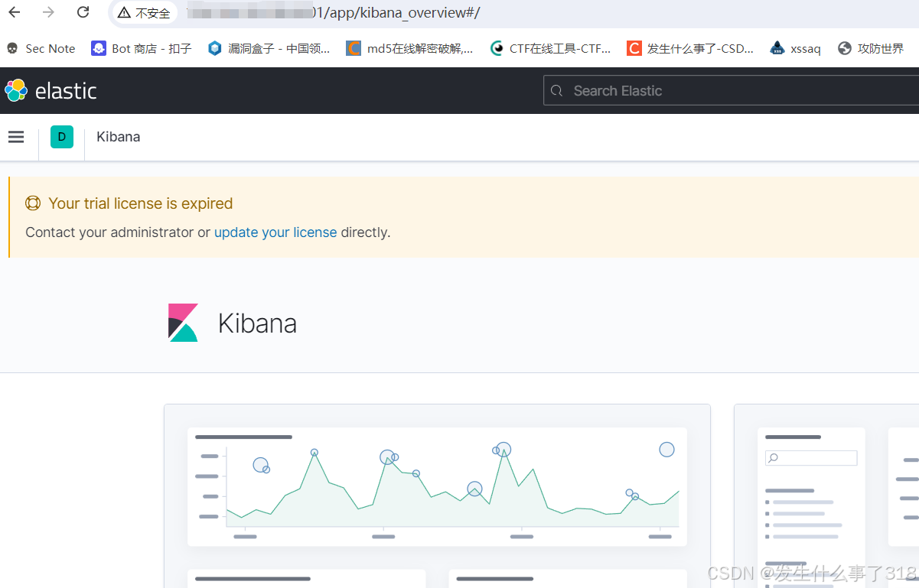Open the xssaq bookmark
The image size is (919, 588).
coord(796,48)
